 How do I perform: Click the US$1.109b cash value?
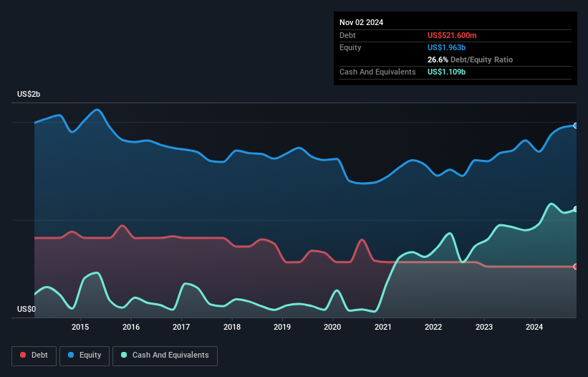click(446, 72)
